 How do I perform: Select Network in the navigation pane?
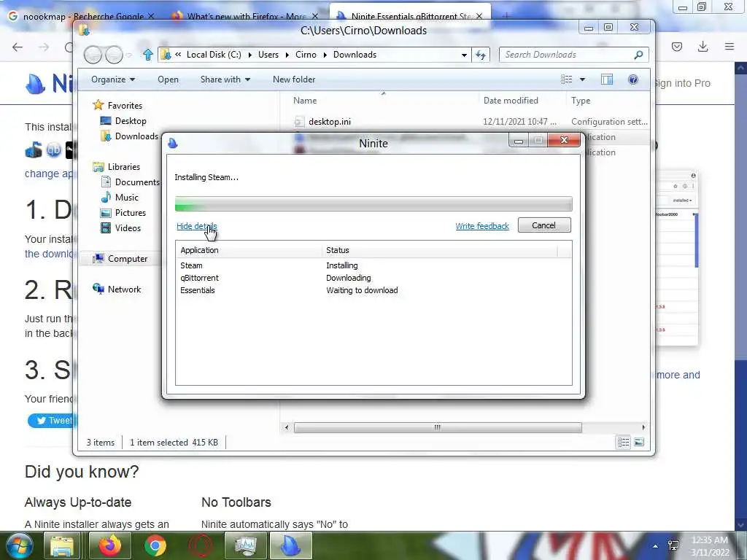point(124,289)
